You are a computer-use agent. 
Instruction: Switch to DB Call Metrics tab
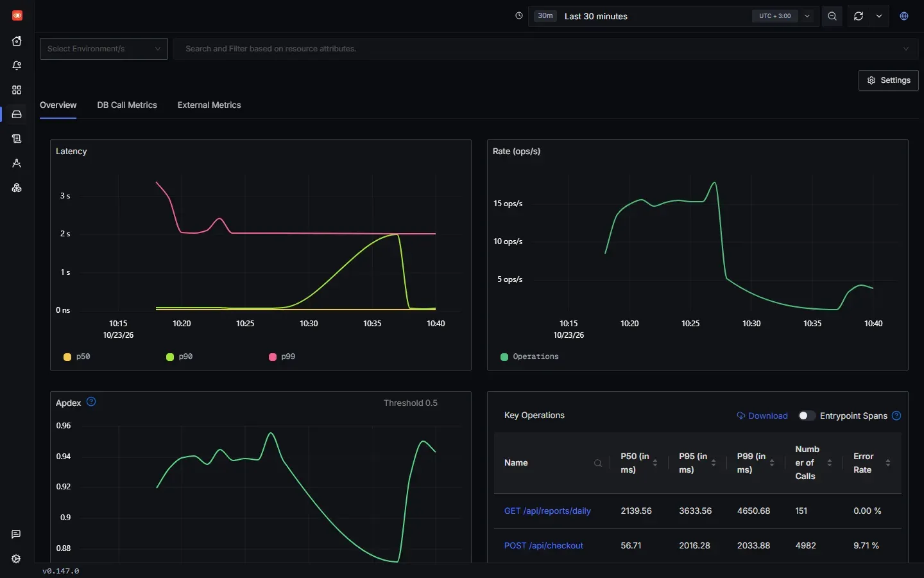click(x=127, y=105)
